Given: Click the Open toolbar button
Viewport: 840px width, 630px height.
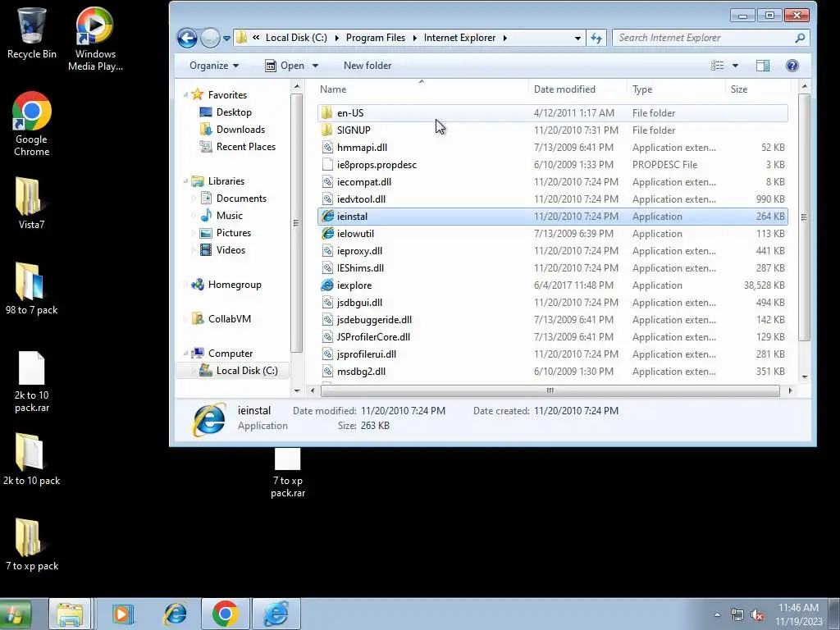Looking at the screenshot, I should coord(285,66).
